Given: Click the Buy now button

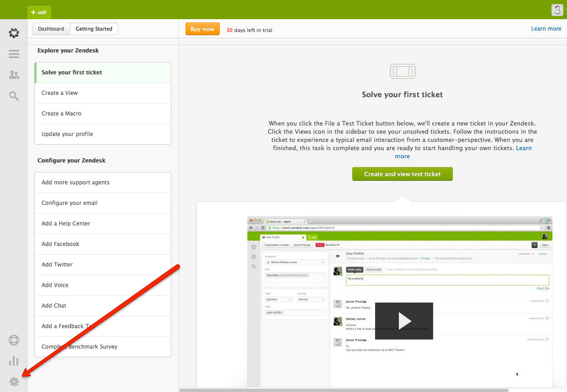Looking at the screenshot, I should [x=202, y=29].
